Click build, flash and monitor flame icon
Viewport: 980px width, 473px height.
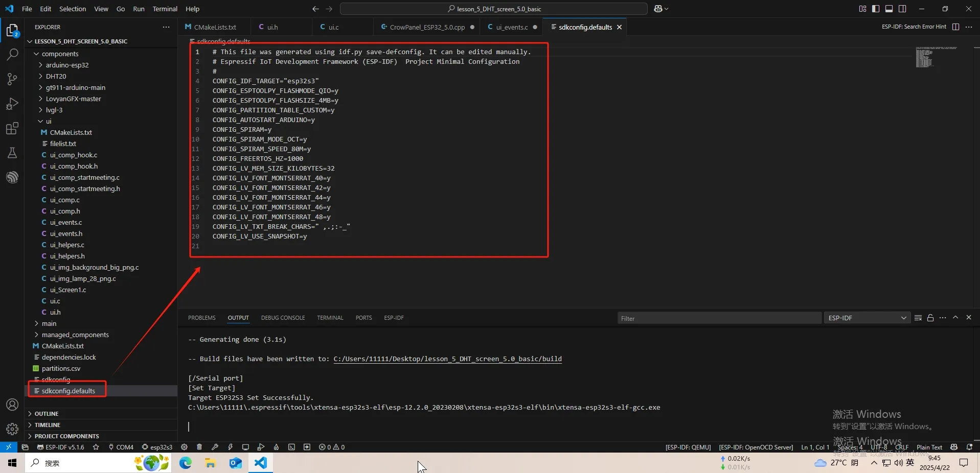coord(276,447)
